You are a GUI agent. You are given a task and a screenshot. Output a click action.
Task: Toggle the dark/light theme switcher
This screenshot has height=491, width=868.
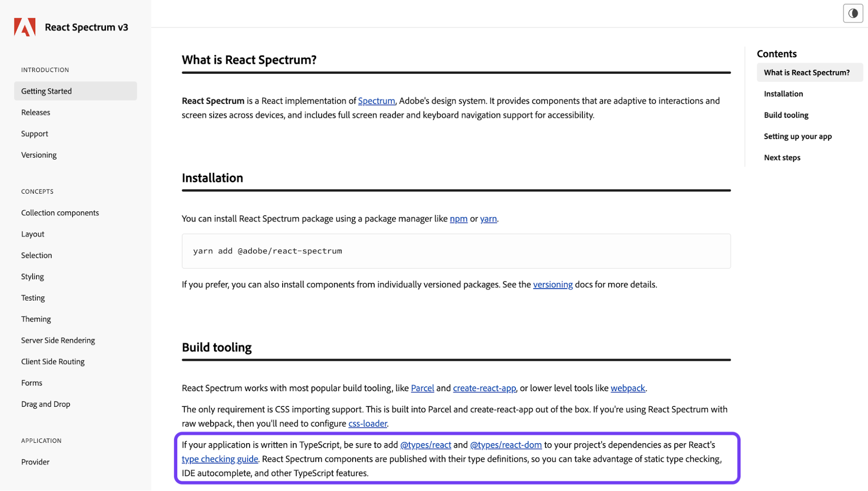coord(853,13)
